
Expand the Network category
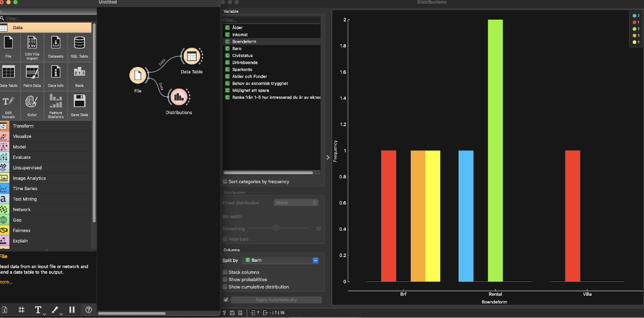[x=46, y=210]
